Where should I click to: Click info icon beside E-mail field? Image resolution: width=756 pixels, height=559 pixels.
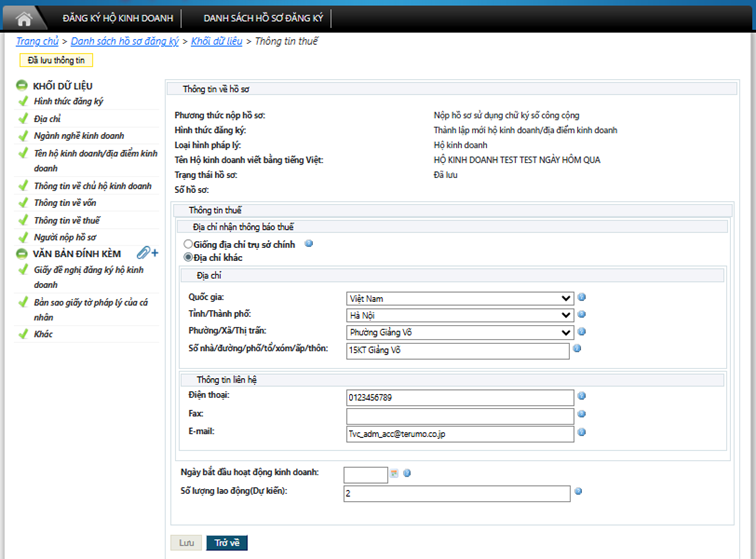click(x=581, y=433)
